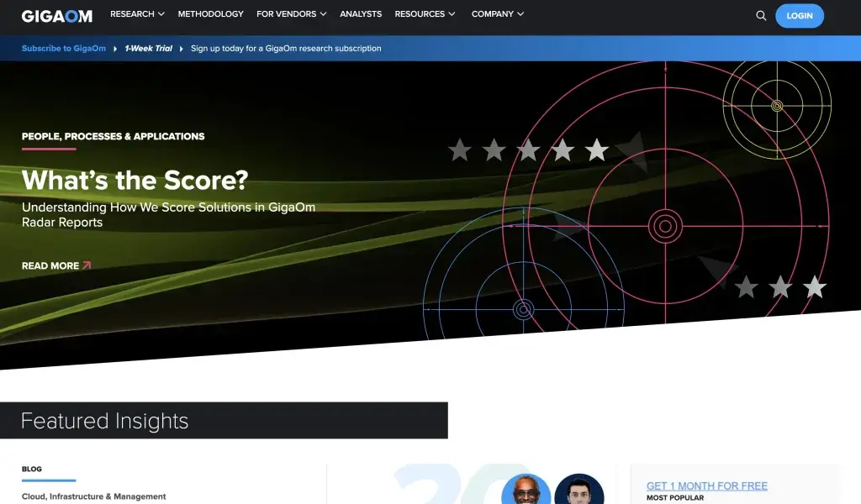Viewport: 861px width, 504px height.
Task: Open the Resources dropdown menu
Action: point(425,14)
